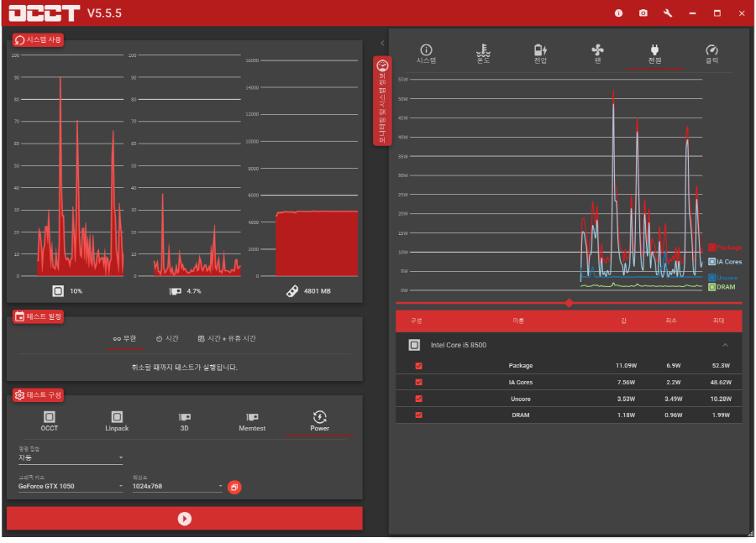Toggle the Uncore legend in the graph

(x=723, y=278)
